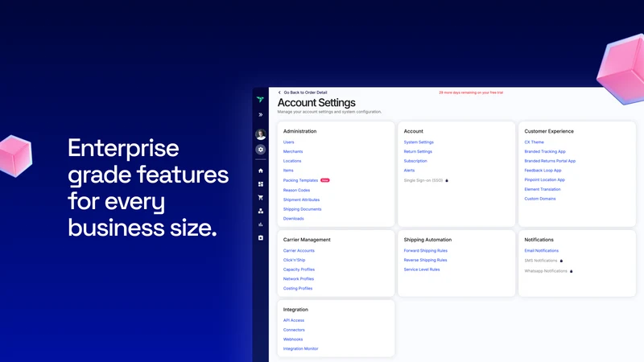This screenshot has width=644, height=362.
Task: Open the Subscription link
Action: (415, 161)
